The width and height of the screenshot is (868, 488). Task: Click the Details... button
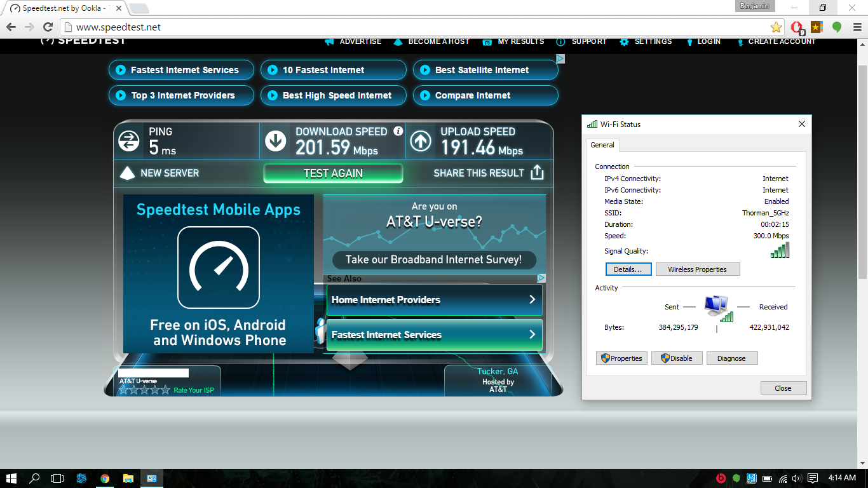pyautogui.click(x=628, y=269)
